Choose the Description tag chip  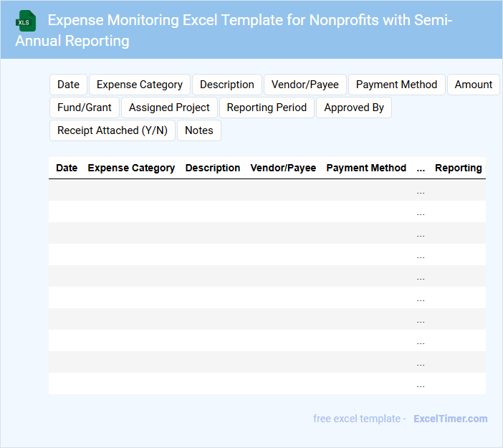pos(227,85)
